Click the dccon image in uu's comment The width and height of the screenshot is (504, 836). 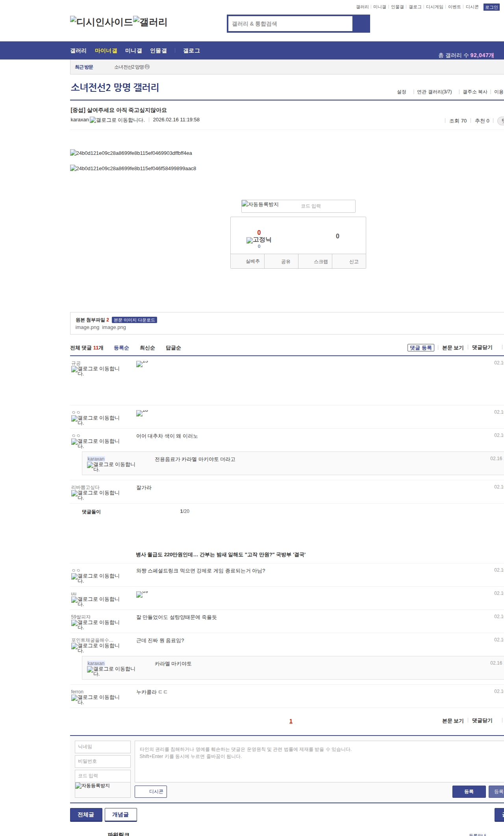[142, 594]
